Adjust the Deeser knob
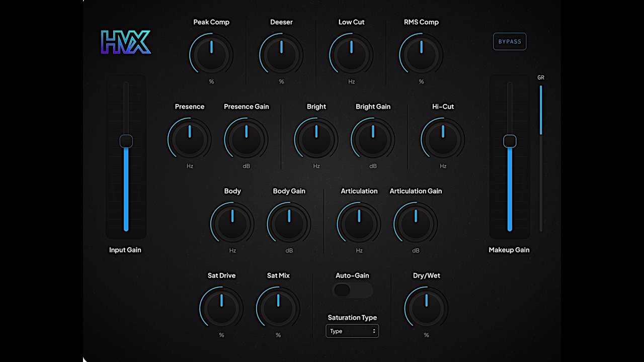The height and width of the screenshot is (362, 644). (x=281, y=55)
